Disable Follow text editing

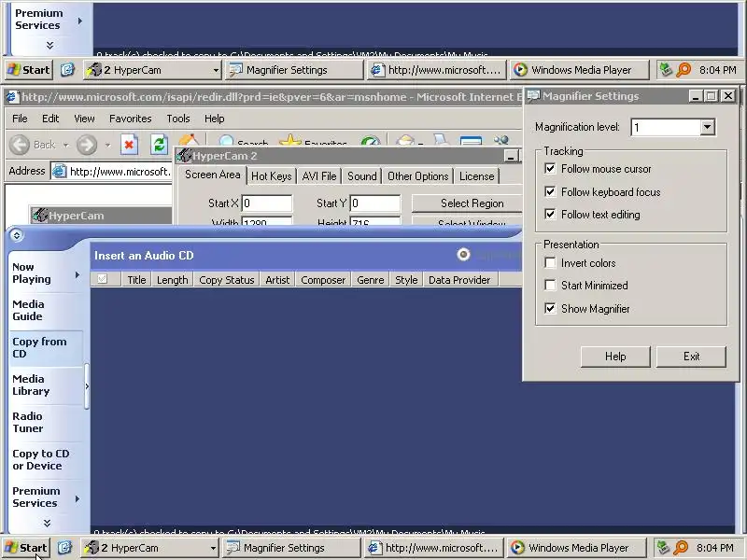(550, 214)
